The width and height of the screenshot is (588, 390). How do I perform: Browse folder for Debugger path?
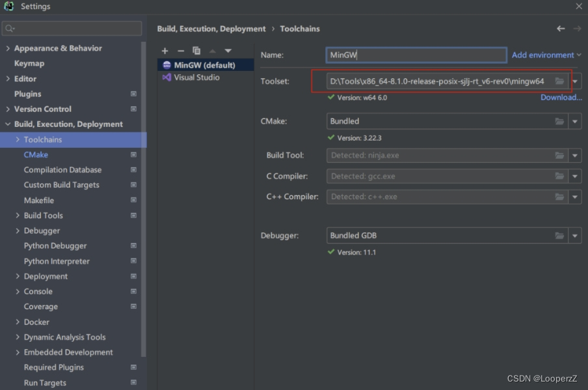[x=559, y=236]
